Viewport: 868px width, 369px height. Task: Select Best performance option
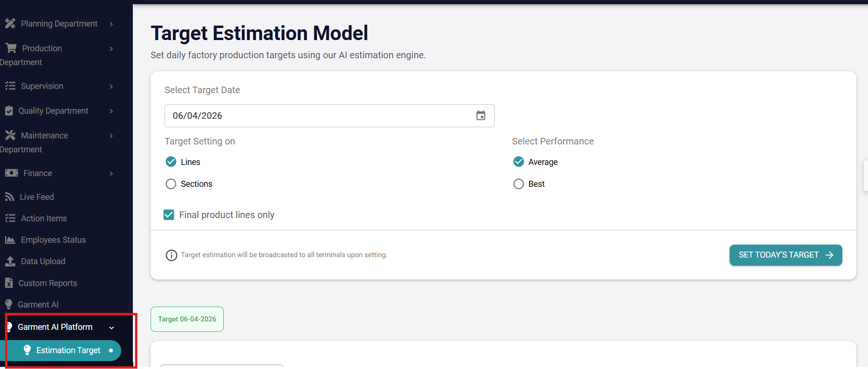click(x=518, y=184)
